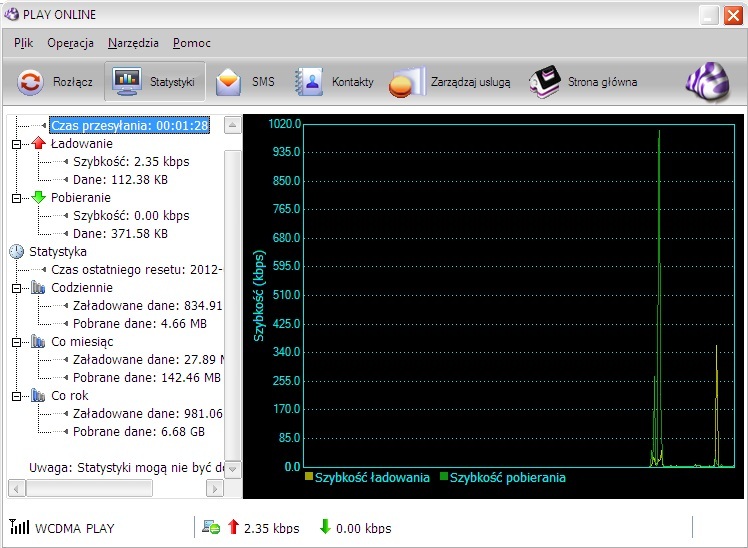The height and width of the screenshot is (548, 748).
Task: Click Szybkość pobierania legend text
Action: (x=508, y=477)
